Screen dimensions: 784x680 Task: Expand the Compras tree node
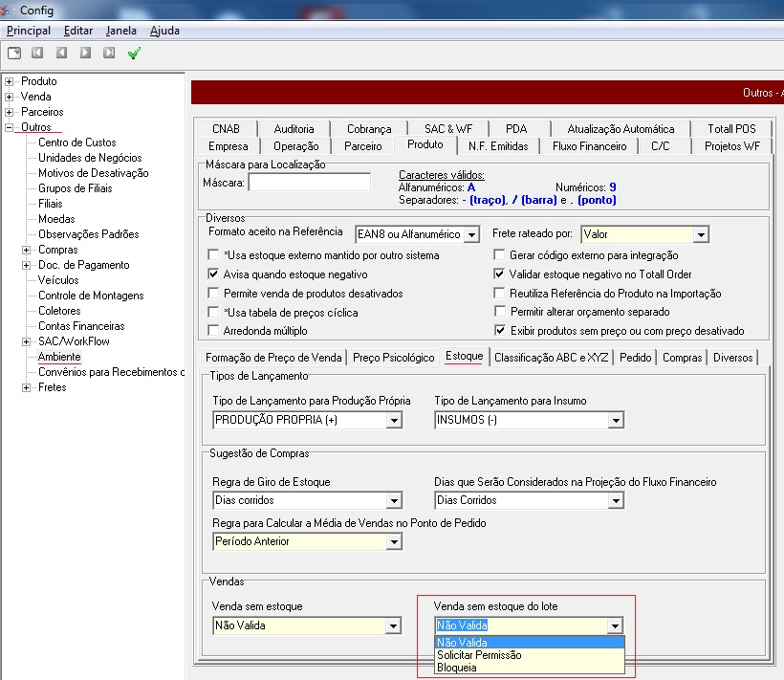[26, 250]
